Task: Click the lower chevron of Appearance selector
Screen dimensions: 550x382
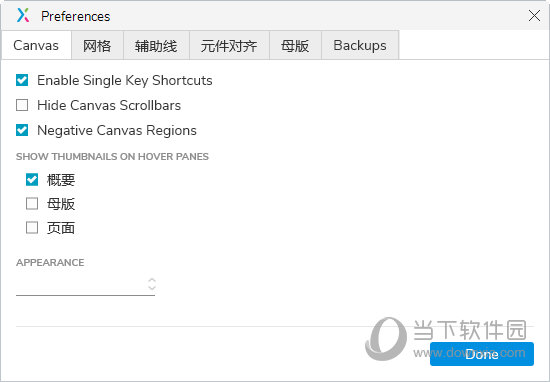Action: click(x=152, y=287)
